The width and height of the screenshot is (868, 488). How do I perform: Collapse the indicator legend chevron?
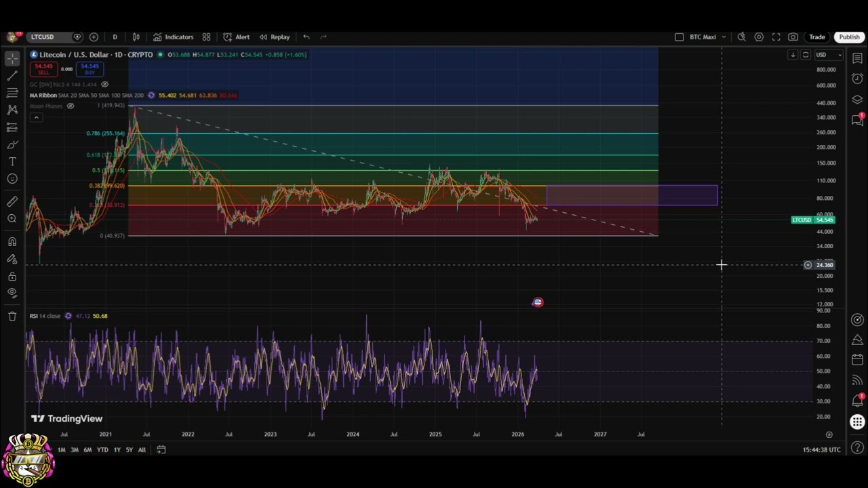click(x=36, y=117)
